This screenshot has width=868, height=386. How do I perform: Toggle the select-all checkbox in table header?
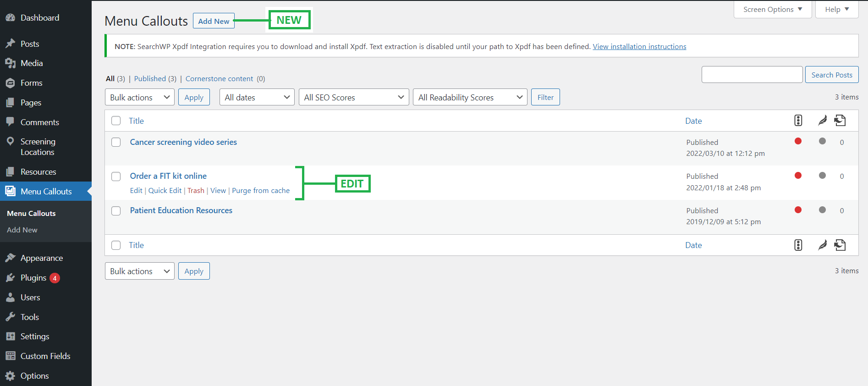tap(116, 121)
